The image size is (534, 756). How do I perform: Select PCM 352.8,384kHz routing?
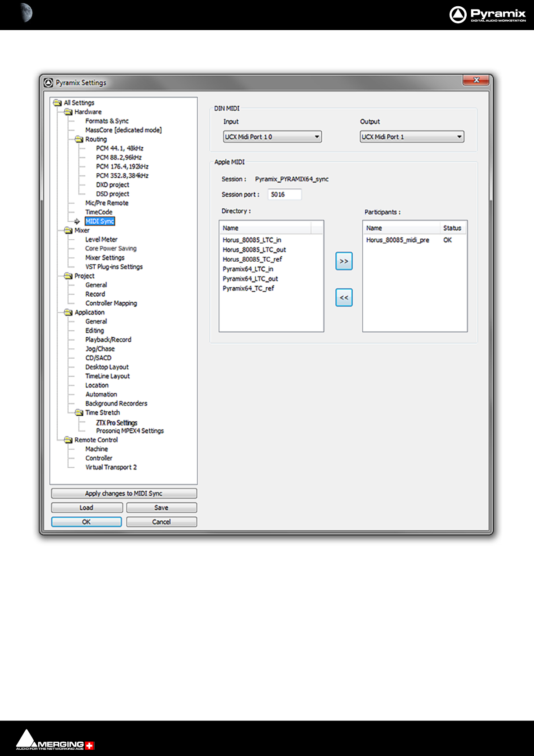[x=122, y=176]
